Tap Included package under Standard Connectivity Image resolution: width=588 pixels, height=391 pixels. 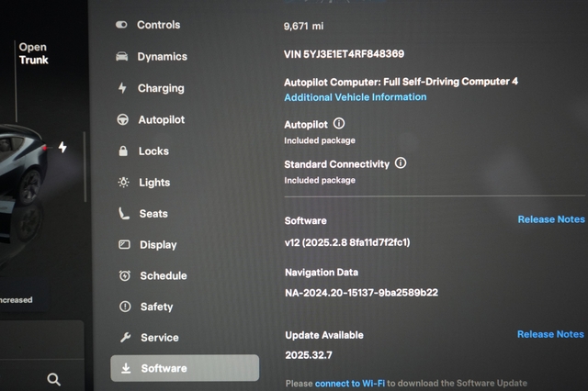coord(320,180)
